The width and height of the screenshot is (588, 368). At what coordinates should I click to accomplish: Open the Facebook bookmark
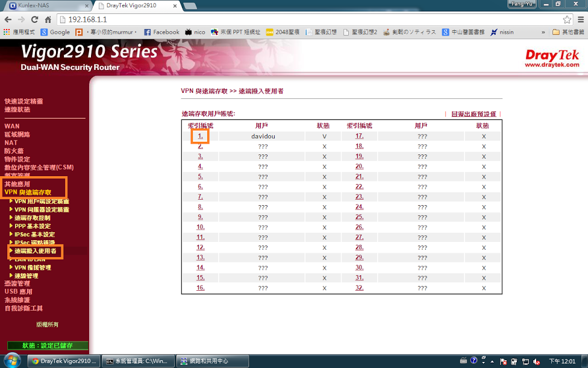[x=161, y=32]
